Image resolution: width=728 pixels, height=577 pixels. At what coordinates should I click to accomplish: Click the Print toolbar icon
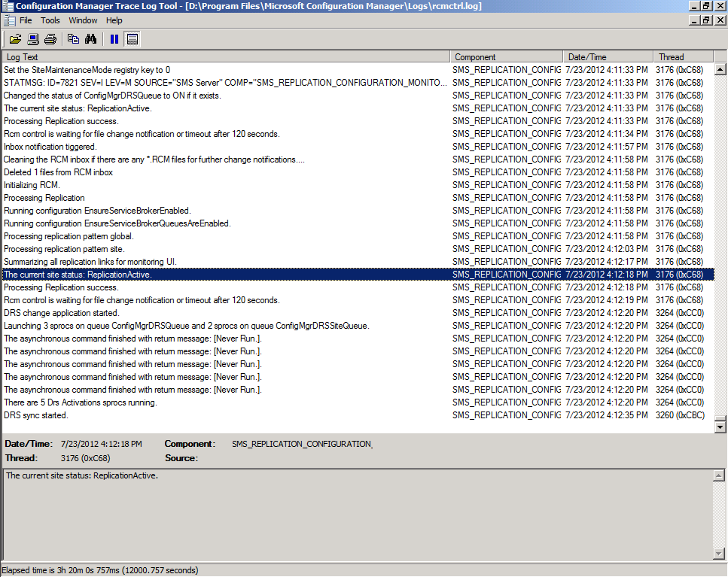coord(50,39)
